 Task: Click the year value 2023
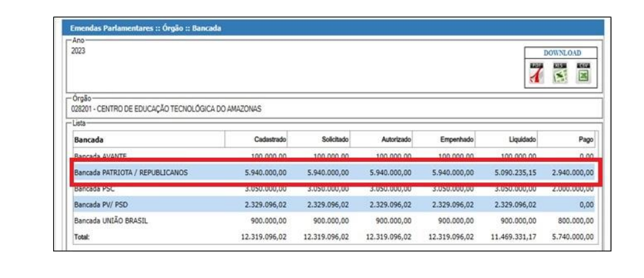[x=78, y=51]
